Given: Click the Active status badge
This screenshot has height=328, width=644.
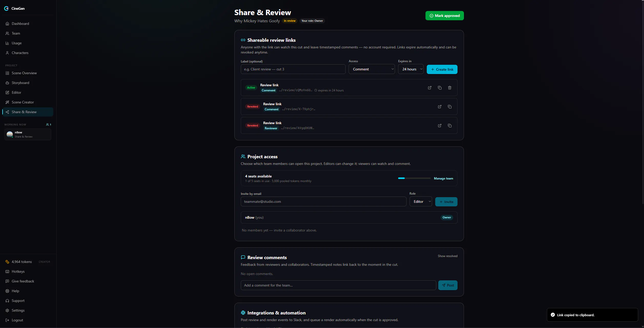Looking at the screenshot, I should [x=251, y=88].
